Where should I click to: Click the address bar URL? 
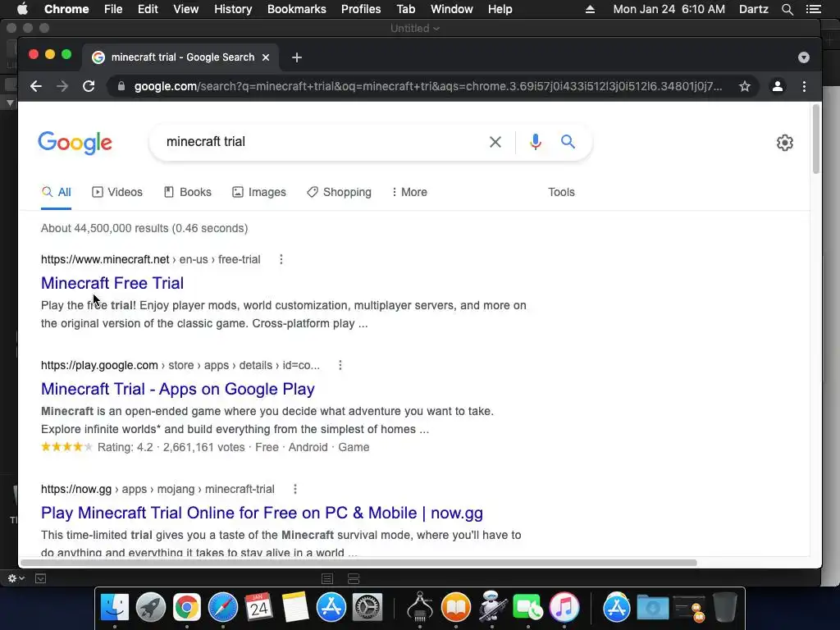[x=427, y=86]
